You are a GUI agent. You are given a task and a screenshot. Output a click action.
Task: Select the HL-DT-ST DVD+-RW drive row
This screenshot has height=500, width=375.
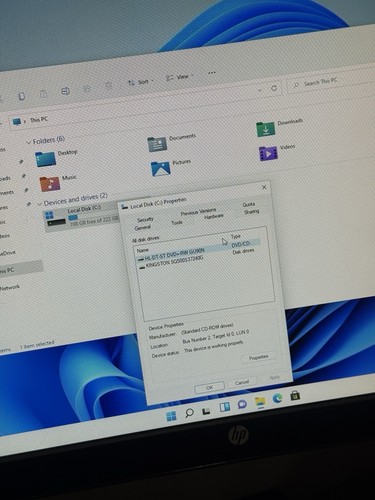point(198,251)
